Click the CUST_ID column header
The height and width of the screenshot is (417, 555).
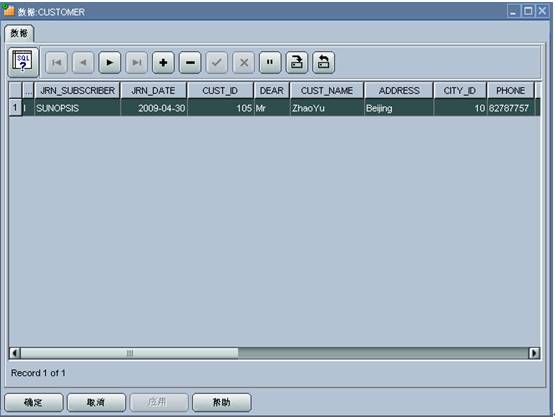220,91
